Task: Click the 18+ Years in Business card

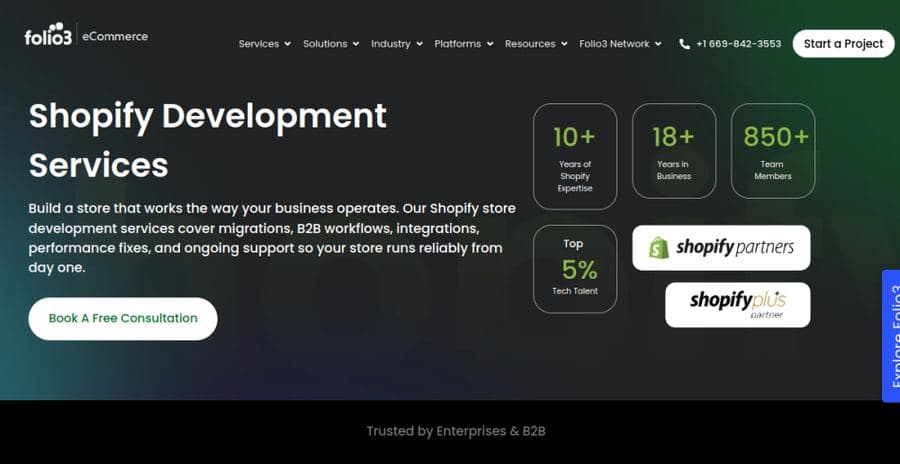Action: pyautogui.click(x=674, y=151)
